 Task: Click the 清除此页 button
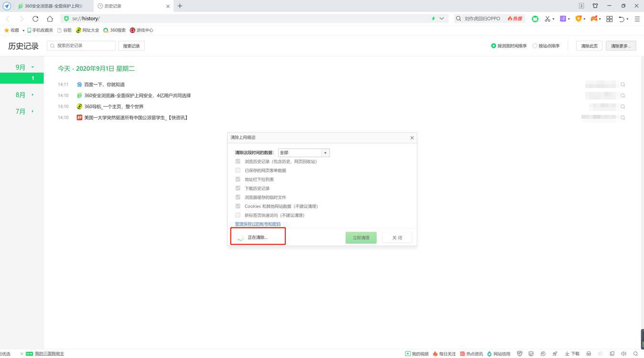589,46
